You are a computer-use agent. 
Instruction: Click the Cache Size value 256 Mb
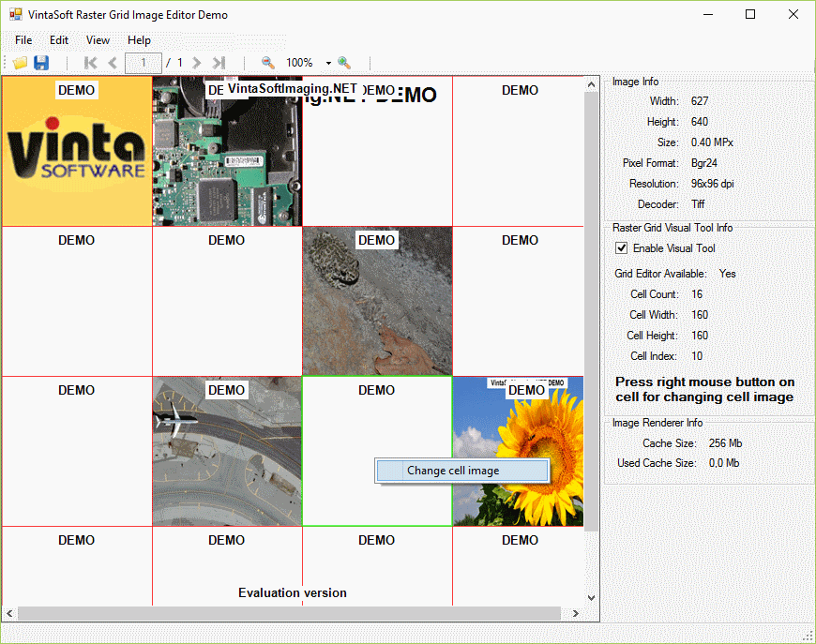[725, 443]
